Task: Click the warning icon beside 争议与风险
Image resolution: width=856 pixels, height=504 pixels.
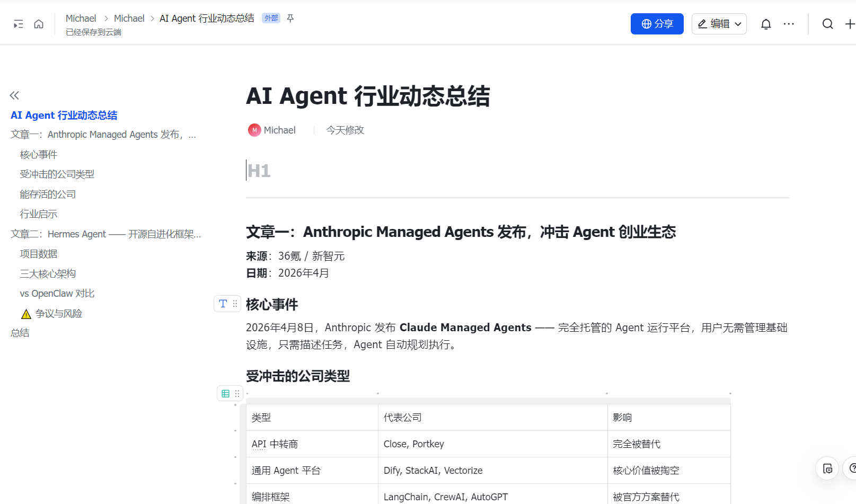Action: coord(26,314)
